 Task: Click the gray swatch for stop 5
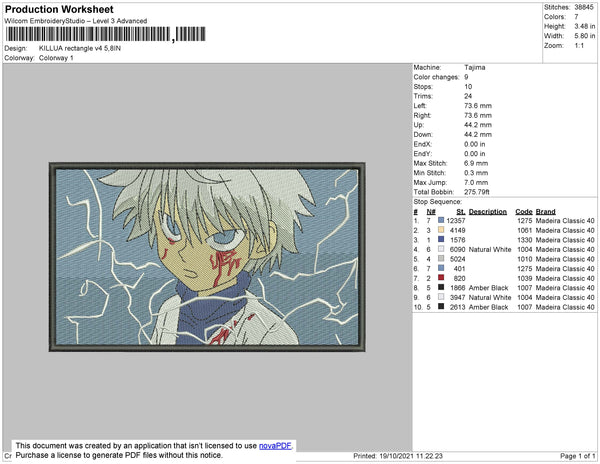pos(441,259)
